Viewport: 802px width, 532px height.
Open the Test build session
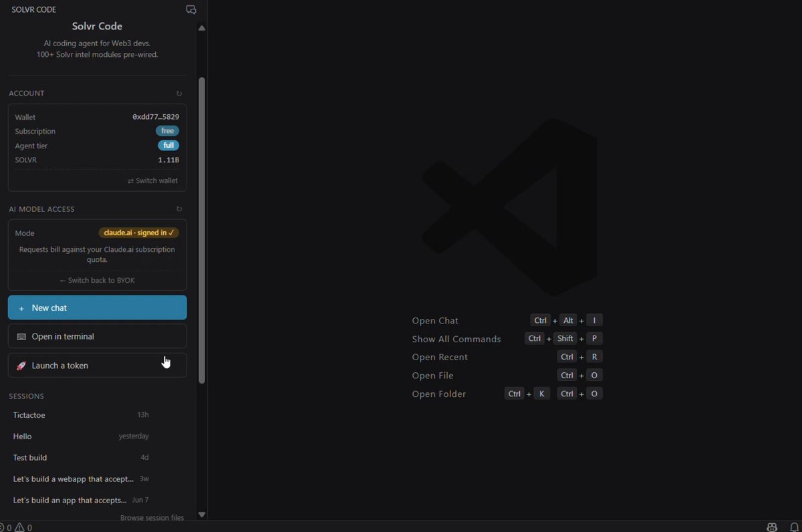tap(81, 458)
